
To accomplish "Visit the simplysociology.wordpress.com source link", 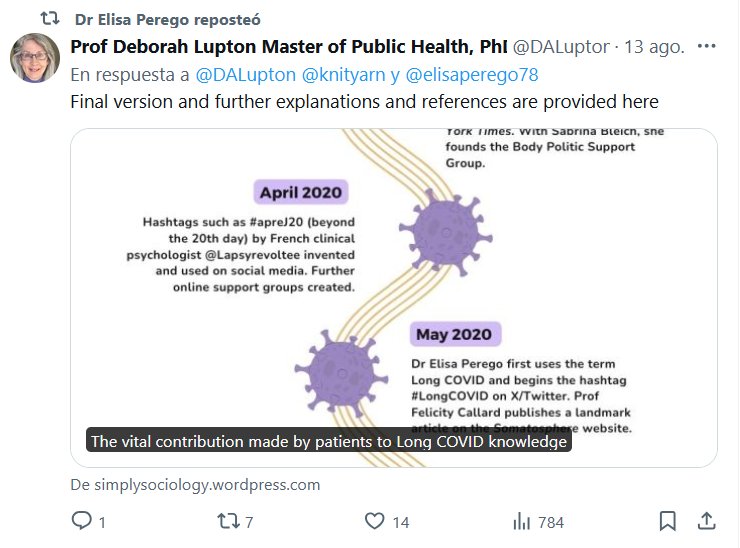I will click(195, 485).
